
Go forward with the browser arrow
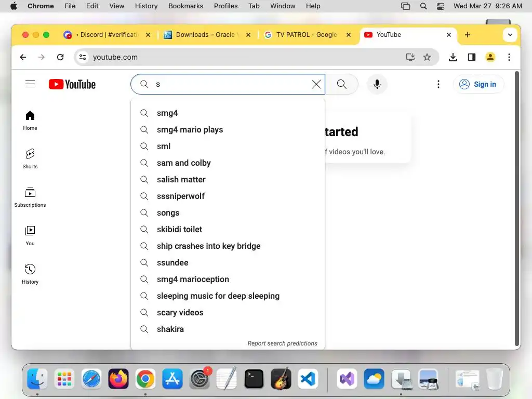42,57
